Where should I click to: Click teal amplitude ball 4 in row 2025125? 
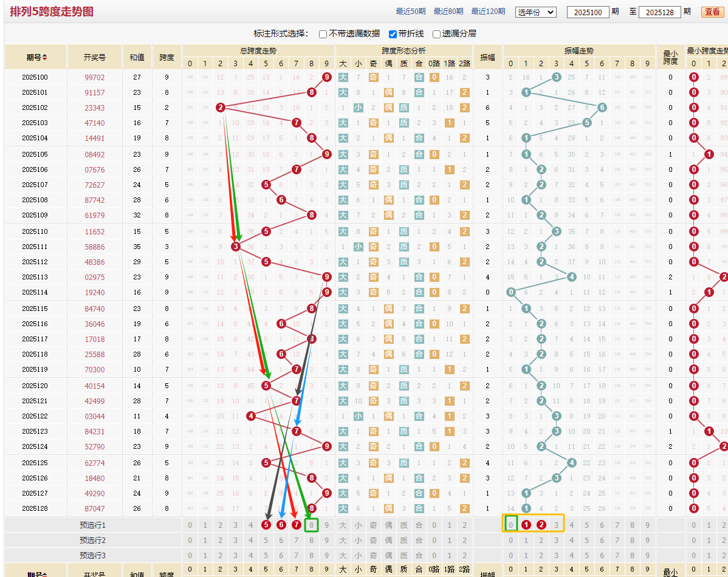[572, 463]
